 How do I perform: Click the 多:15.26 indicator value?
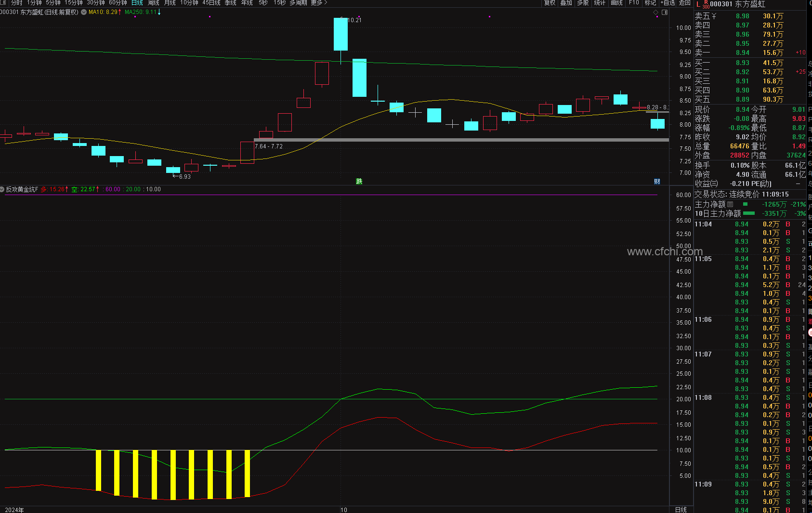54,190
